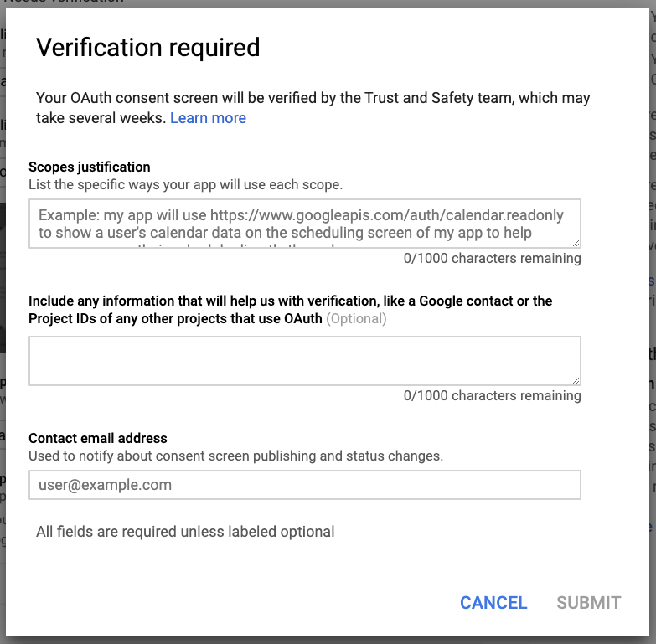
Task: Grab resize handle of Scopes justification box
Action: tap(576, 243)
